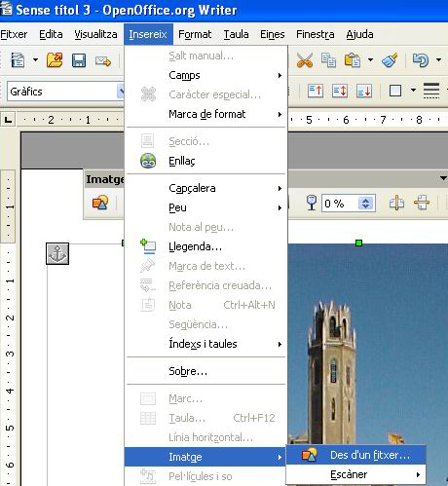This screenshot has height=486, width=448.
Task: Click the Open file folder icon
Action: [x=55, y=60]
